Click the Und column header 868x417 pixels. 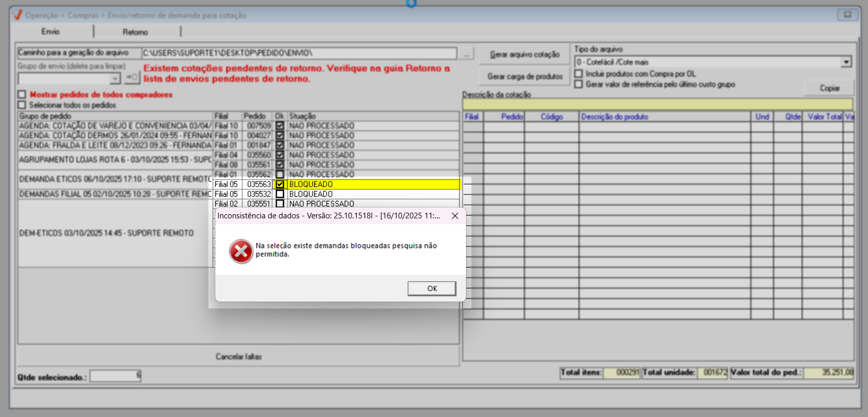[762, 117]
